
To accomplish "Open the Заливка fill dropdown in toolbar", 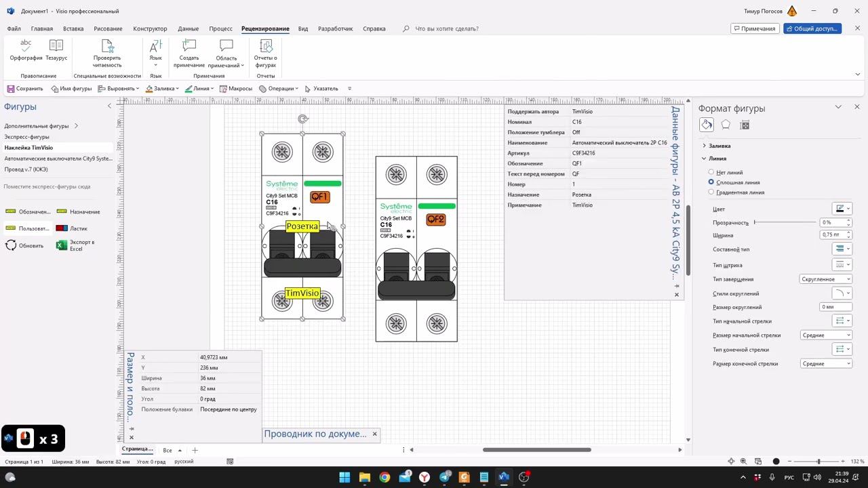I will click(162, 89).
